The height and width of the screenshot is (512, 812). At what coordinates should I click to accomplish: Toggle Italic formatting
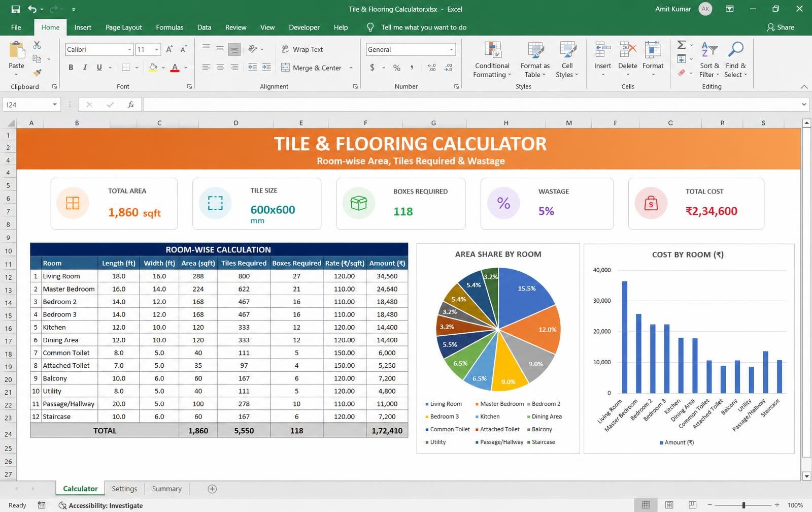[85, 68]
